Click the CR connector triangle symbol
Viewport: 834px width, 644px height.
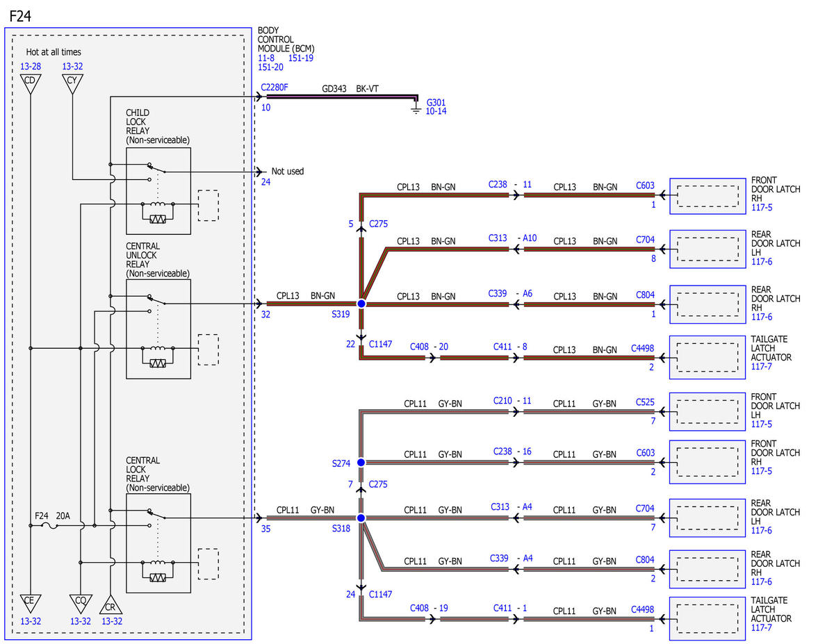click(x=110, y=605)
